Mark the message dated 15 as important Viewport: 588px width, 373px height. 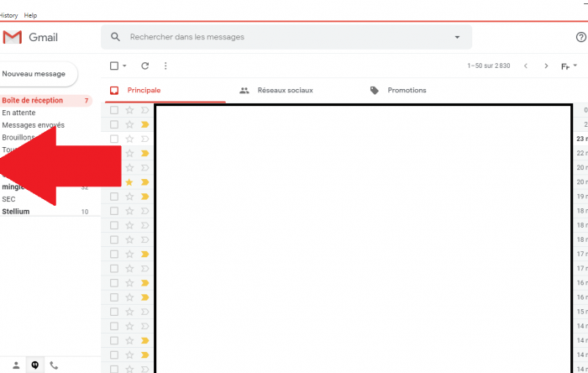(144, 312)
